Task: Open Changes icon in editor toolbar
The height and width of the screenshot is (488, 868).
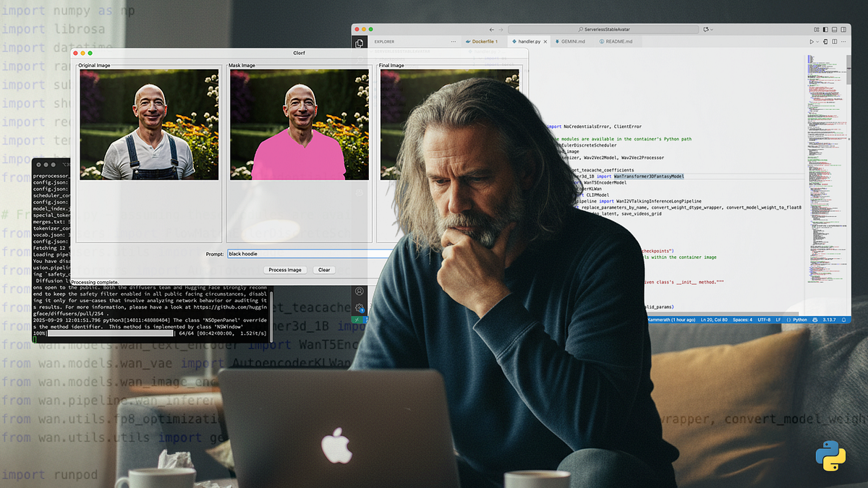Action: click(825, 42)
